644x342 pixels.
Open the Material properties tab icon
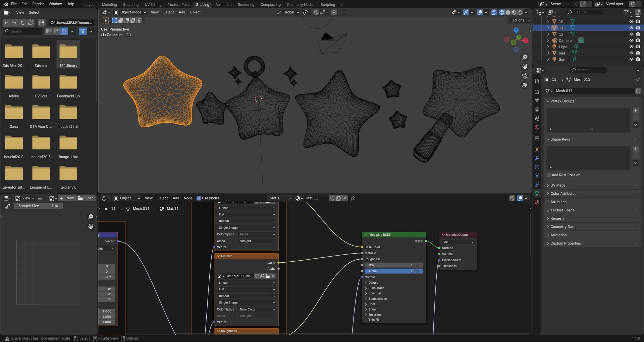coord(537,202)
